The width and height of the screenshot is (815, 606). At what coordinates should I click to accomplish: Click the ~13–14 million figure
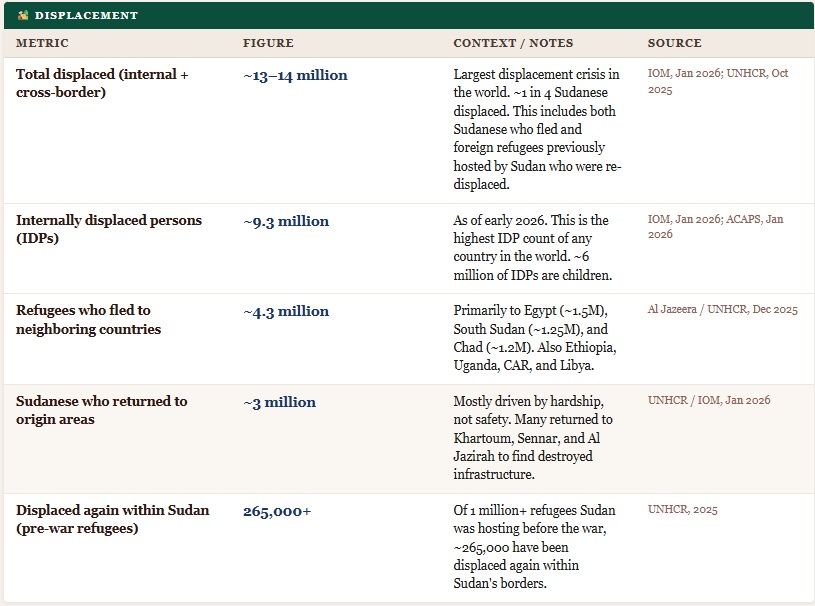tap(295, 75)
